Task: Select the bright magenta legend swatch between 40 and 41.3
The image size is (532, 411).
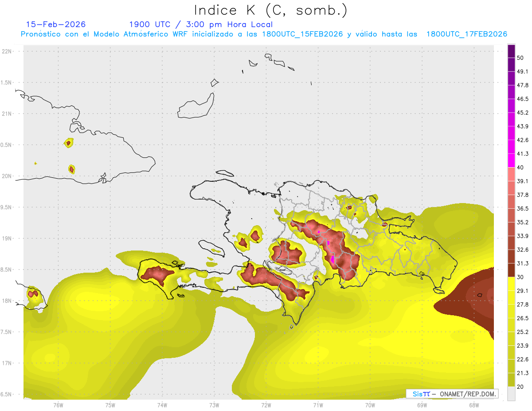Action: (511, 160)
